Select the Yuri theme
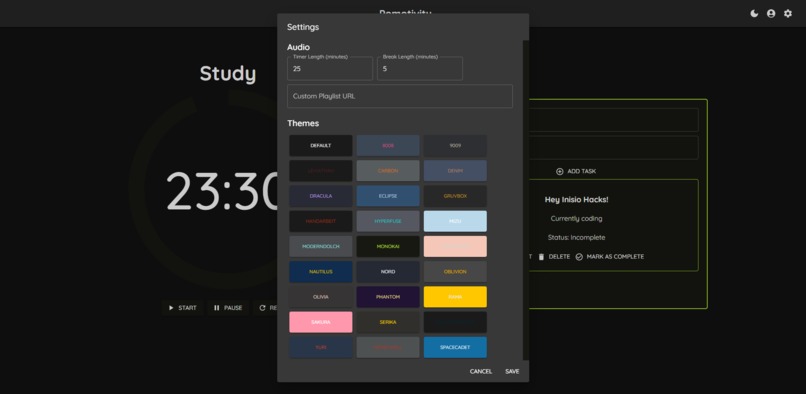Image resolution: width=806 pixels, height=394 pixels. [321, 347]
